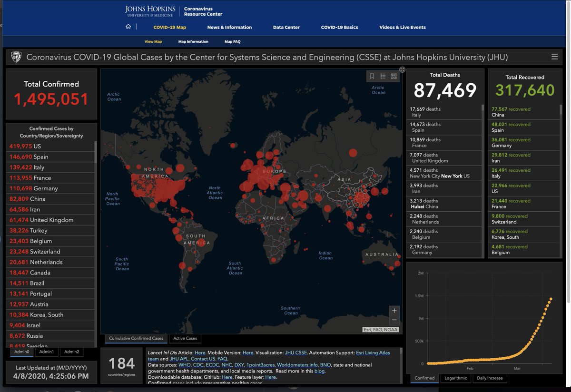Screen dimensions: 571x392
Task: Zoom in on the map
Action: [394, 311]
